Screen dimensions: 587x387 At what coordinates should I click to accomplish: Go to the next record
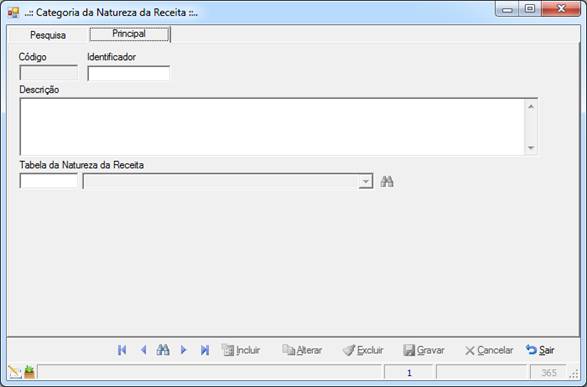183,350
